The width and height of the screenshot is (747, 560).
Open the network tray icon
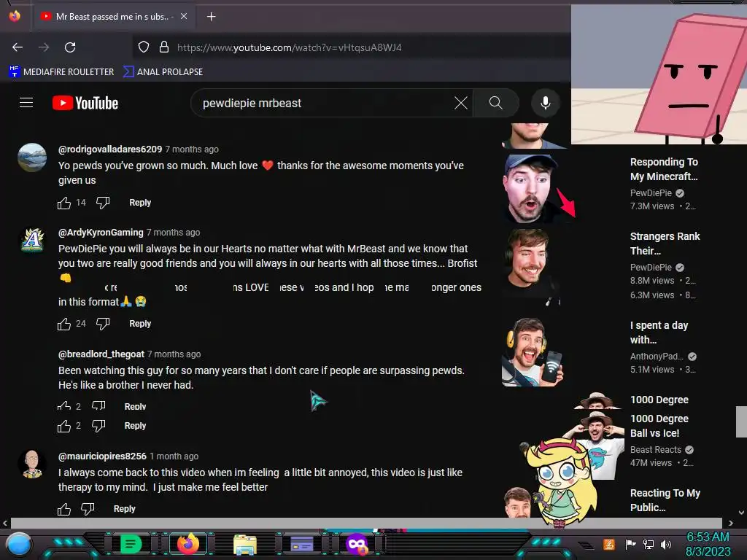(x=649, y=544)
